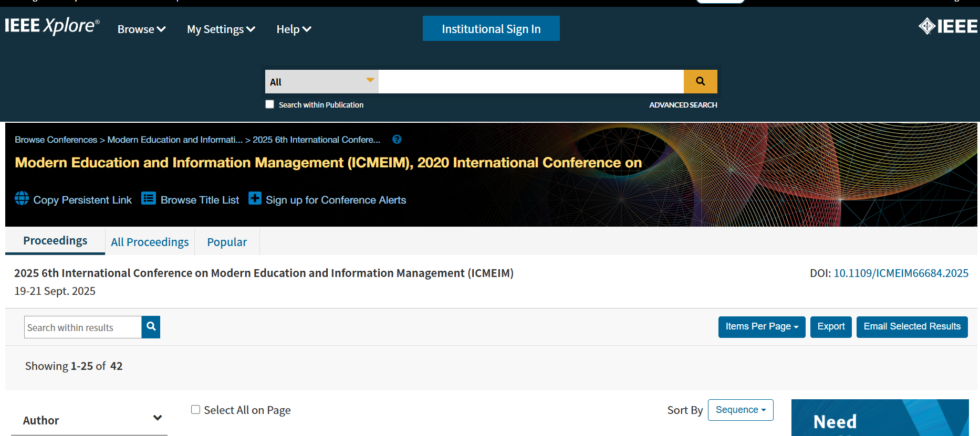The width and height of the screenshot is (980, 436).
Task: Open the Items Per Page dropdown
Action: tap(762, 327)
